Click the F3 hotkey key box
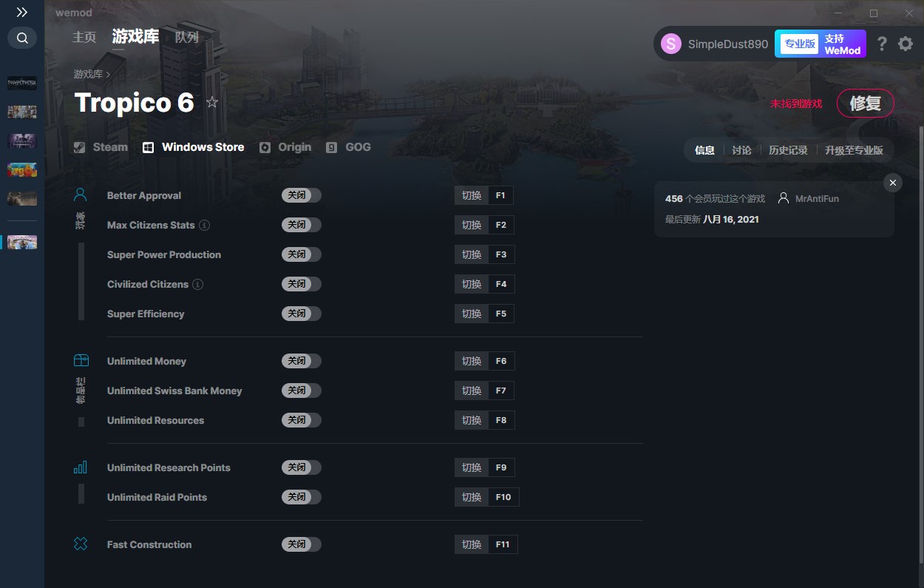 [501, 254]
